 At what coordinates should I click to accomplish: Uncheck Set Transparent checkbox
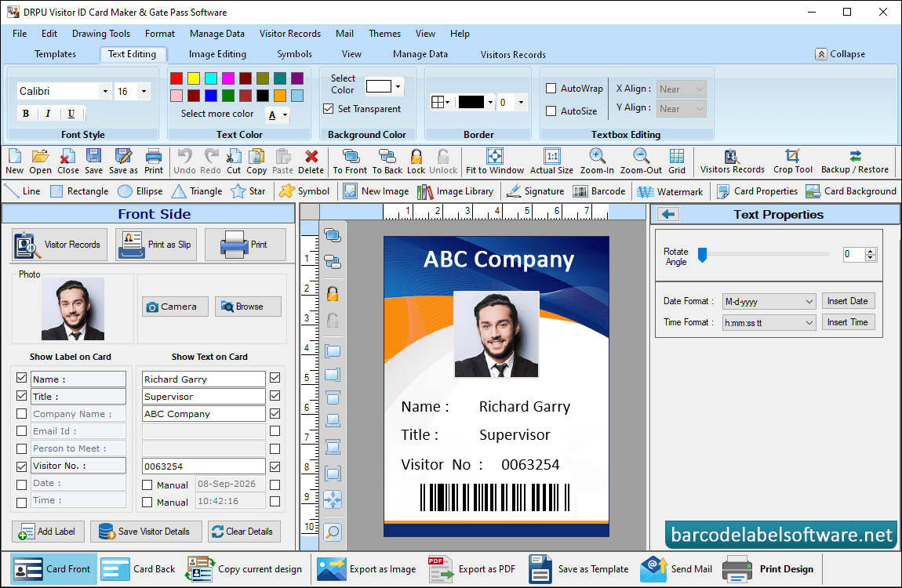(329, 109)
